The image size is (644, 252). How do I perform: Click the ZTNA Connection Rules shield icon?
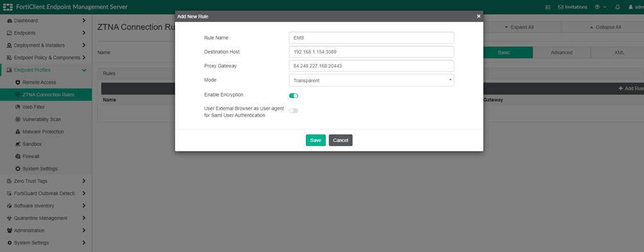[x=18, y=95]
